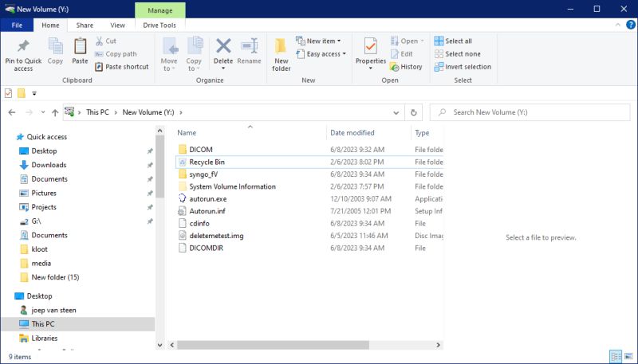
Task: Expand the New item menu
Action: pos(318,41)
